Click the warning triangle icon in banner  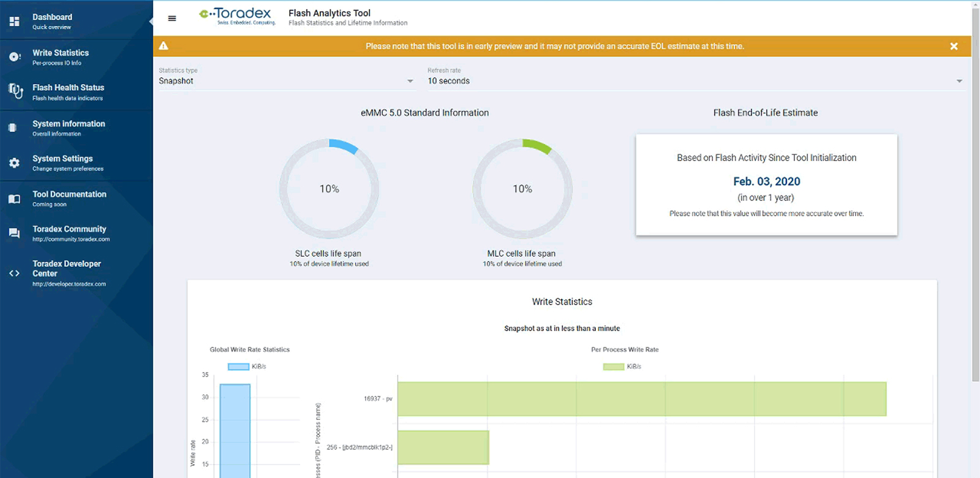[x=164, y=46]
